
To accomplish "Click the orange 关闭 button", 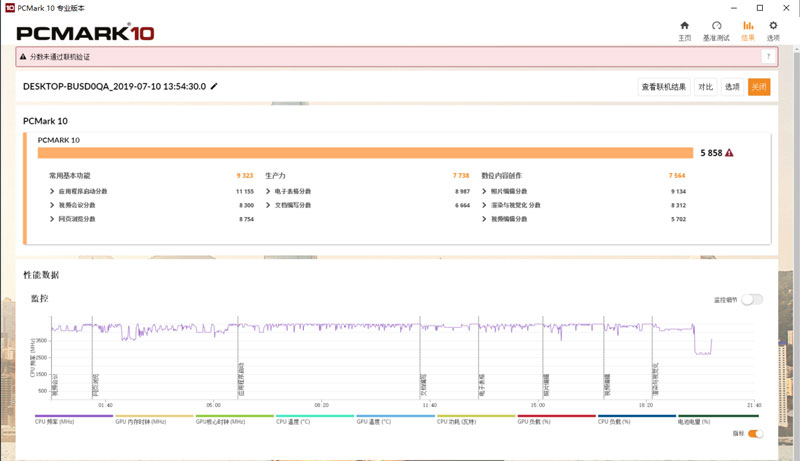I will (759, 87).
